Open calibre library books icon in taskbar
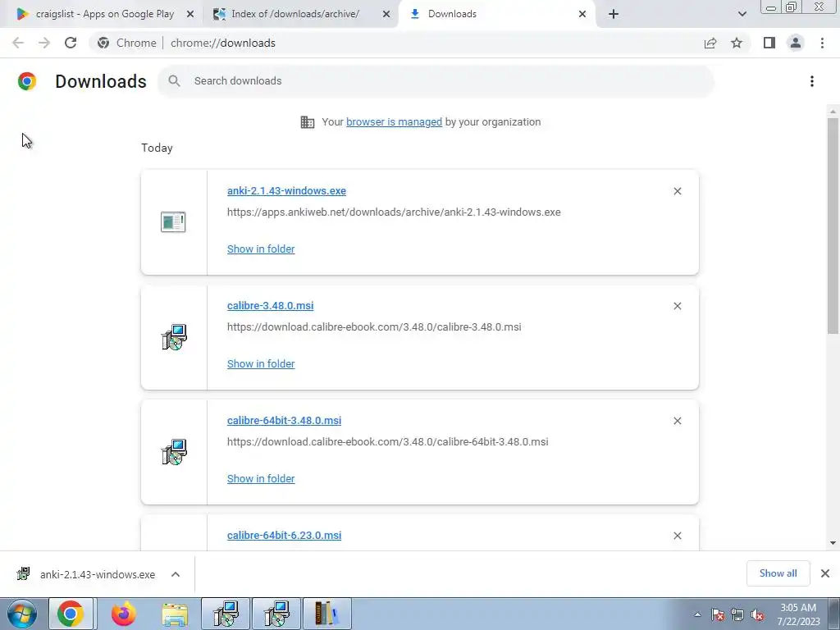Screen dimensions: 840x630 pos(327,614)
